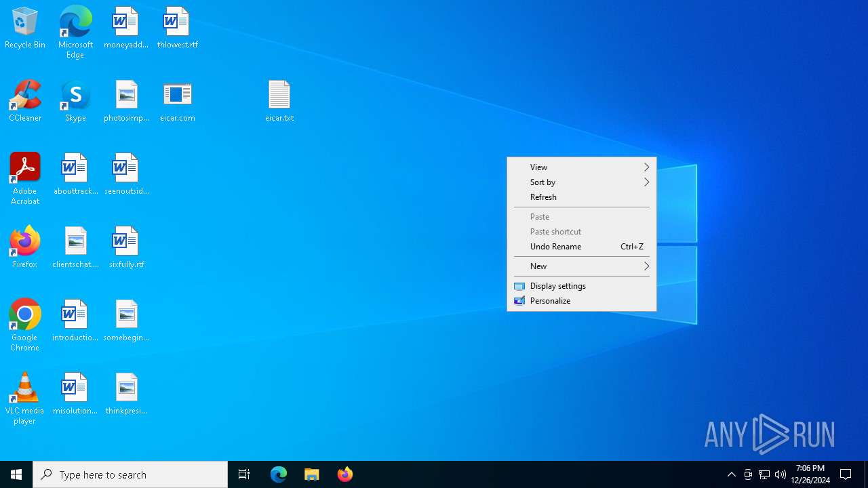Click the Paste shortcut menu entry

[582, 232]
